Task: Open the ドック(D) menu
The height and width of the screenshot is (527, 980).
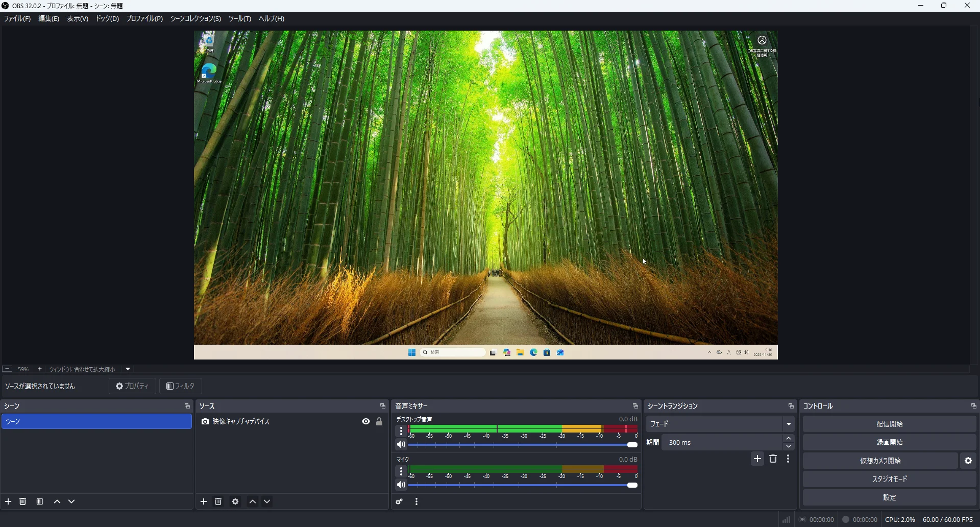Action: (x=107, y=18)
